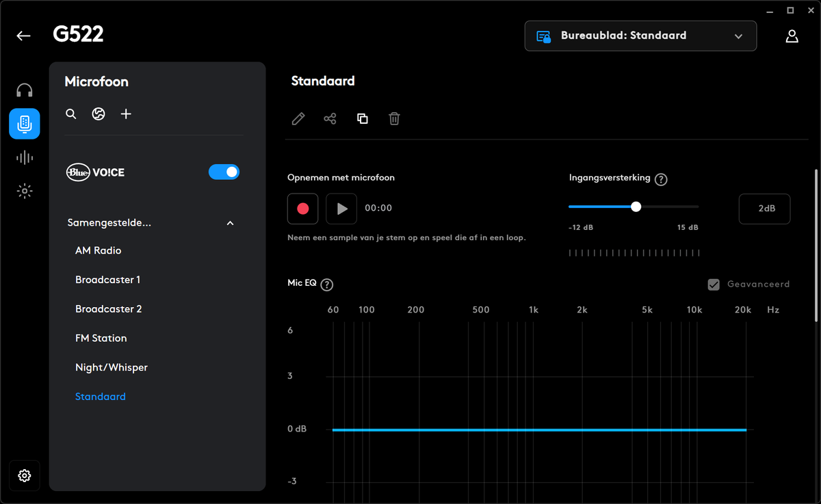The width and height of the screenshot is (821, 504).
Task: Share the Standaard preset
Action: (330, 119)
